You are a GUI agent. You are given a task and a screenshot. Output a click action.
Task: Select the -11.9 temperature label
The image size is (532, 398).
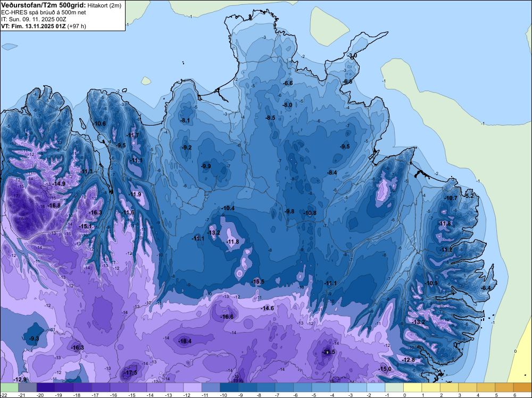pyautogui.click(x=135, y=194)
